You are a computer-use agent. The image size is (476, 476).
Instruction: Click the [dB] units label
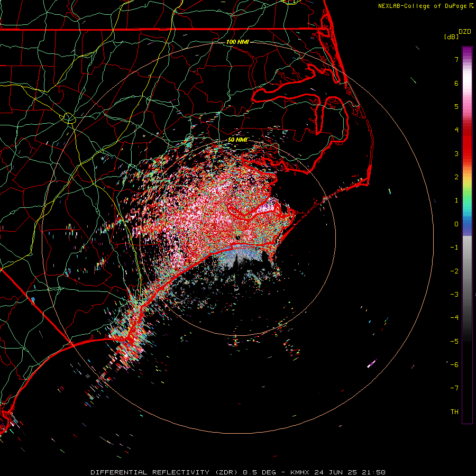(452, 36)
